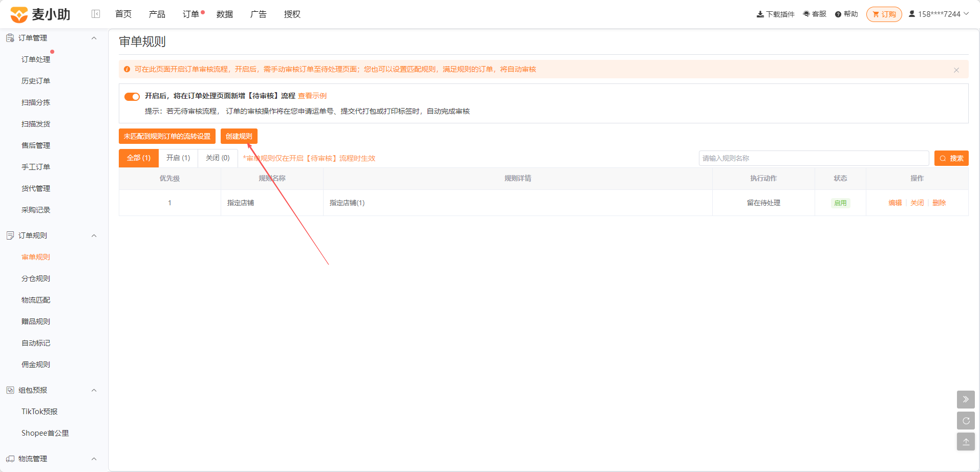Screen dimensions: 980x472
Task: Click the refresh floating icon
Action: 966,421
